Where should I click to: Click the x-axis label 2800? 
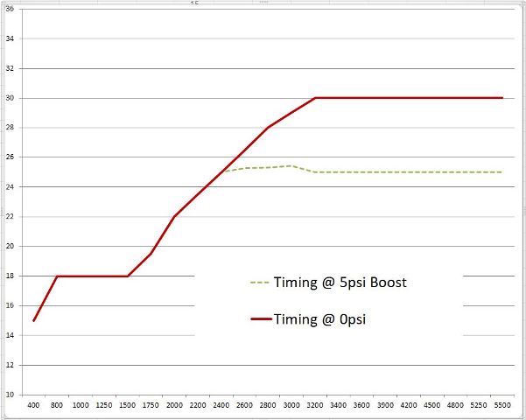point(268,405)
